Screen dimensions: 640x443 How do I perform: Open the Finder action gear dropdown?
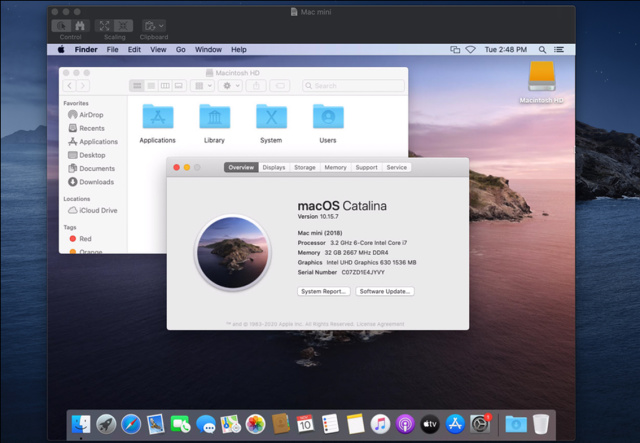pyautogui.click(x=231, y=86)
